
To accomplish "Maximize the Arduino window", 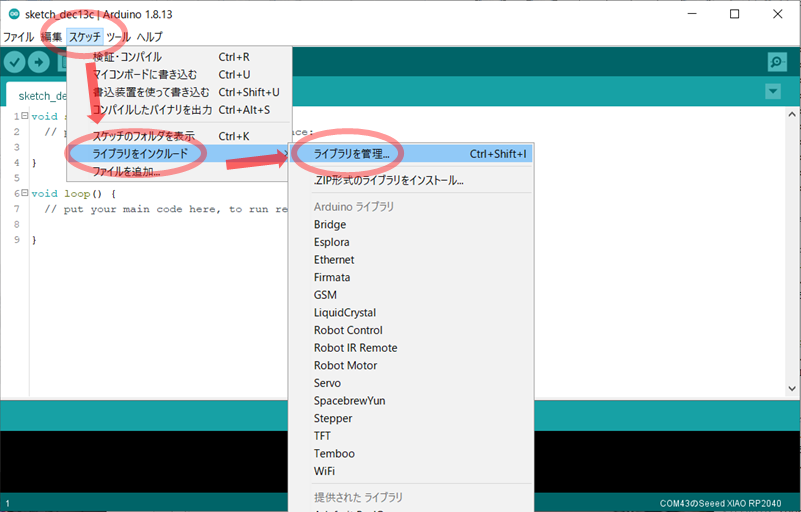I will point(735,14).
